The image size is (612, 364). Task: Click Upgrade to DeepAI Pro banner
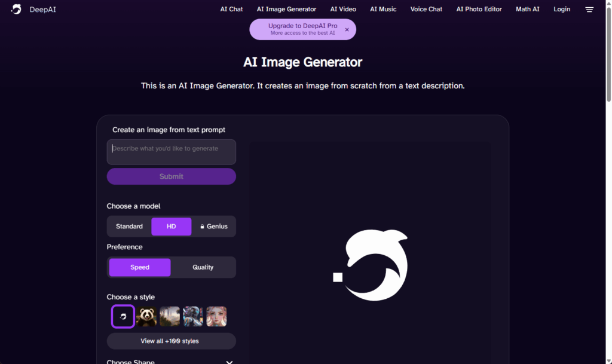302,29
